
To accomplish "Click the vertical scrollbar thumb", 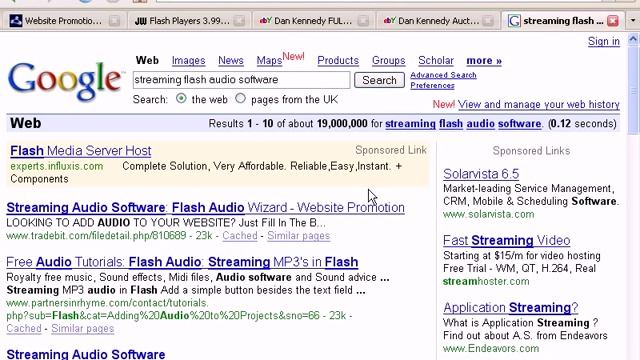I will click(x=633, y=90).
